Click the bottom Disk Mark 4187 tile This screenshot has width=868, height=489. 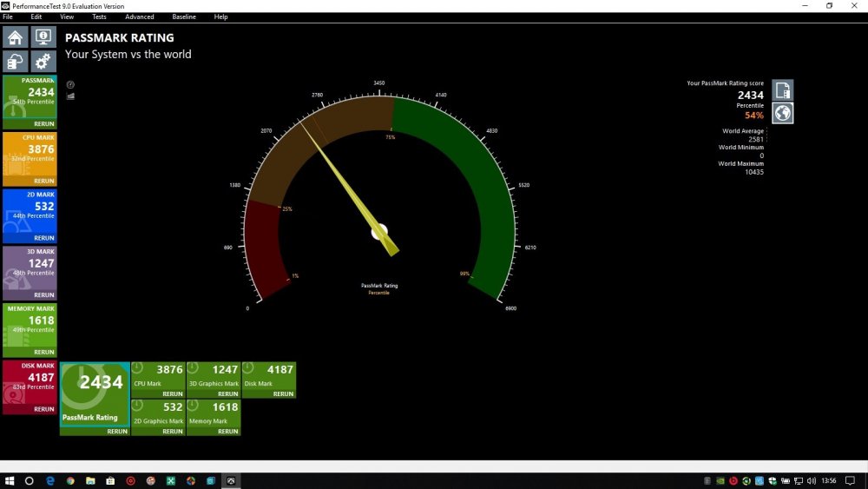[268, 376]
